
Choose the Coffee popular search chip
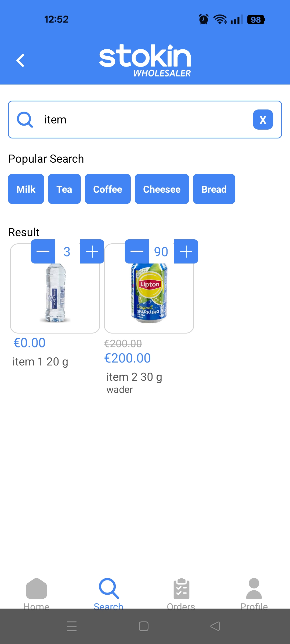(x=108, y=189)
